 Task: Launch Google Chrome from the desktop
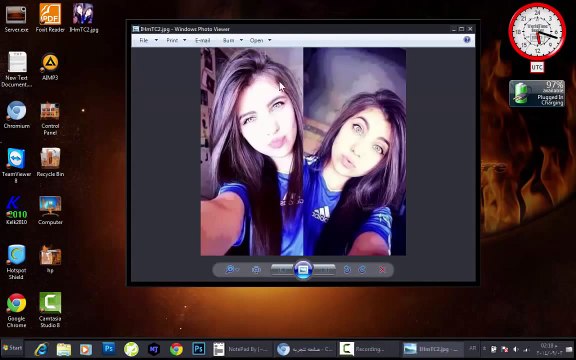tap(16, 310)
